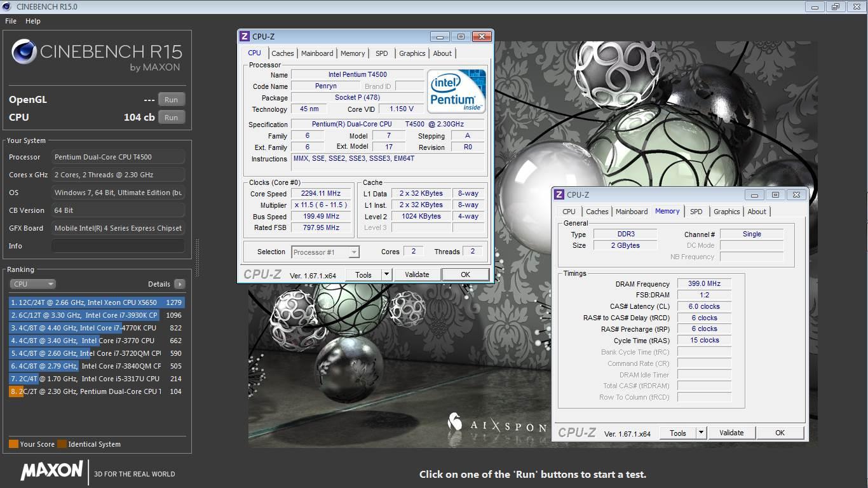
Task: Click the GFX Board value field
Action: (x=118, y=228)
